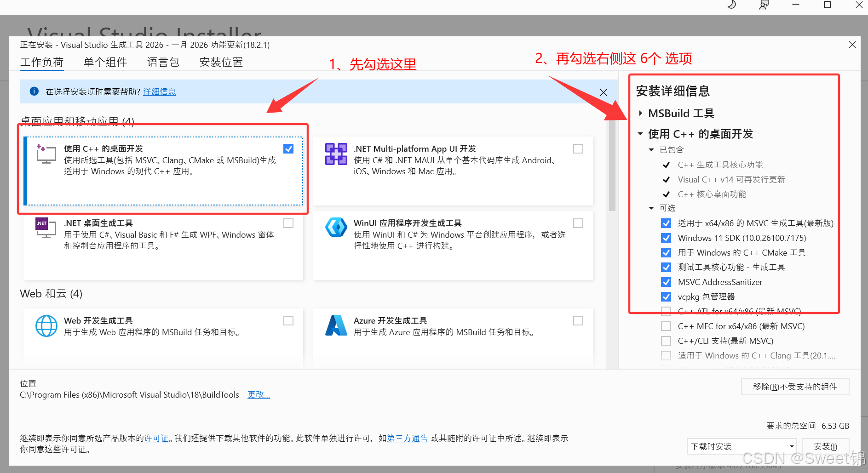Viewport: 868px width, 473px height.
Task: Click the C++ 核心桌面功能 item
Action: [x=712, y=194]
